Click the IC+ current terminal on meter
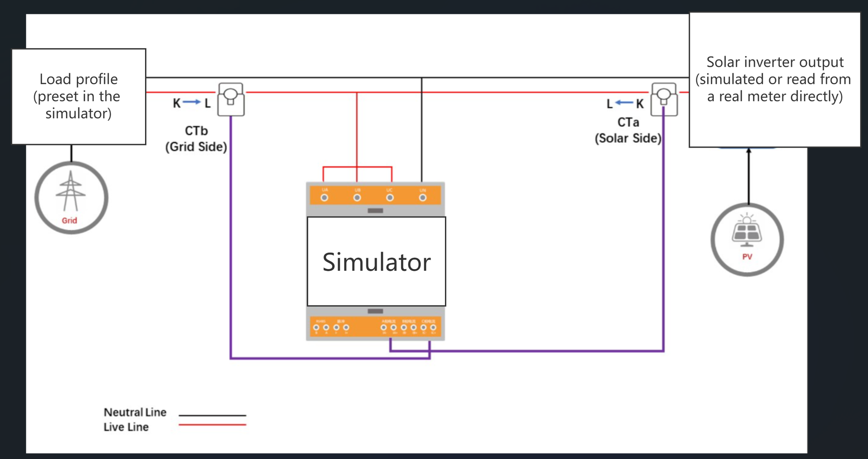The image size is (868, 459). tap(433, 327)
